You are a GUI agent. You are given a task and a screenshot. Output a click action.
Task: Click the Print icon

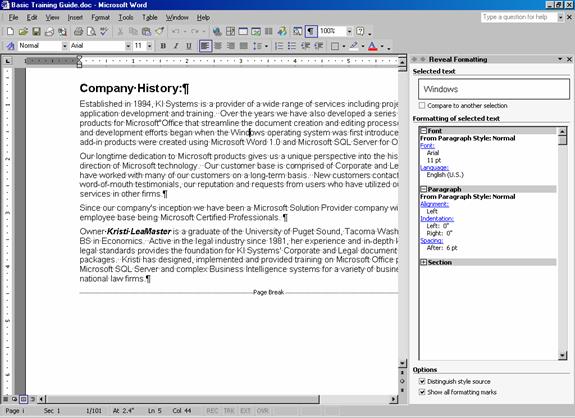78,32
